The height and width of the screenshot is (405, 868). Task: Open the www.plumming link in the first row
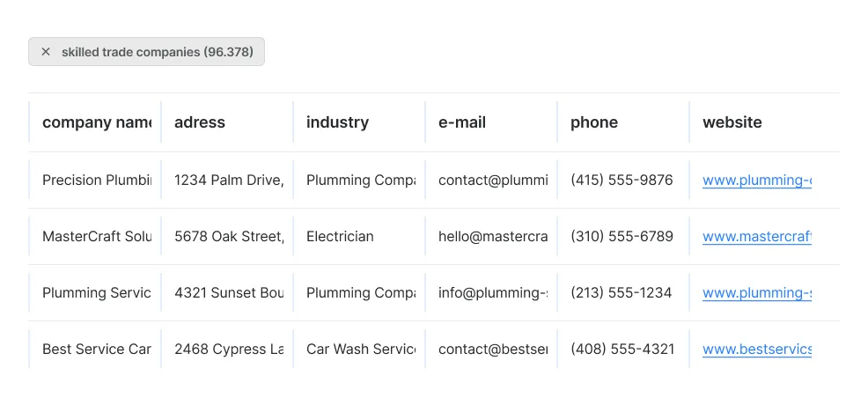[756, 180]
